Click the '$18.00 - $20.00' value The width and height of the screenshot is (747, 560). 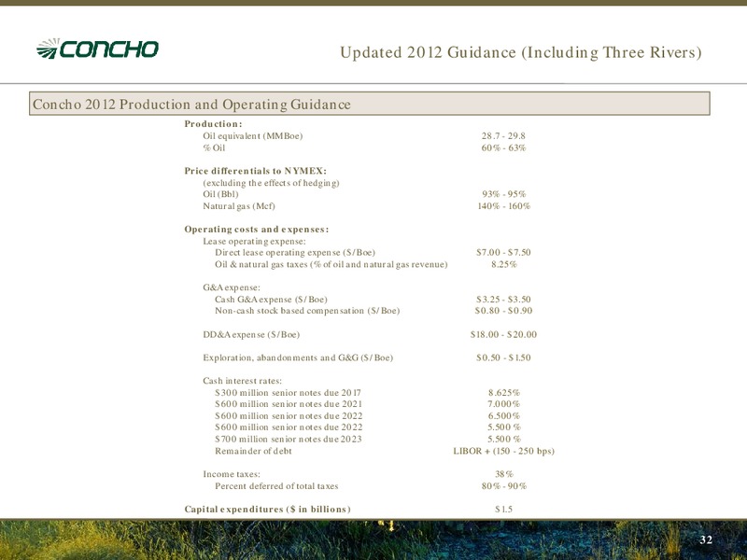(503, 334)
